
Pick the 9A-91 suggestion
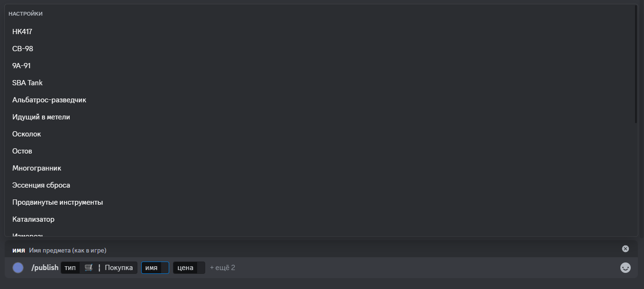pyautogui.click(x=320, y=66)
